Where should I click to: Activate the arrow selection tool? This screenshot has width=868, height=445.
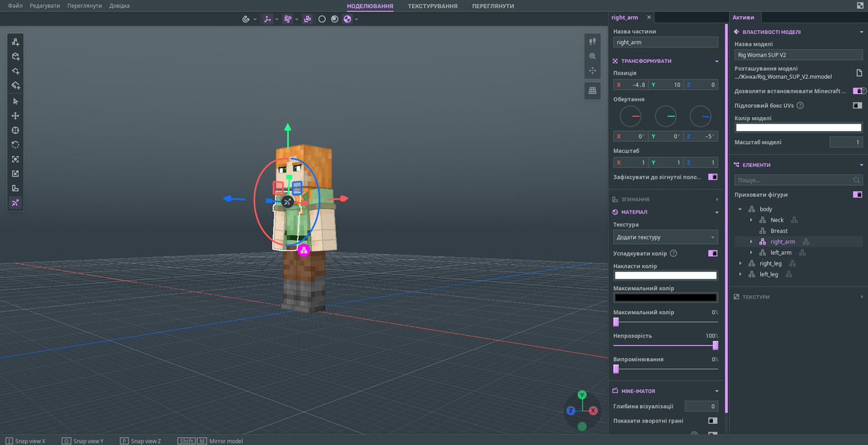pos(14,101)
